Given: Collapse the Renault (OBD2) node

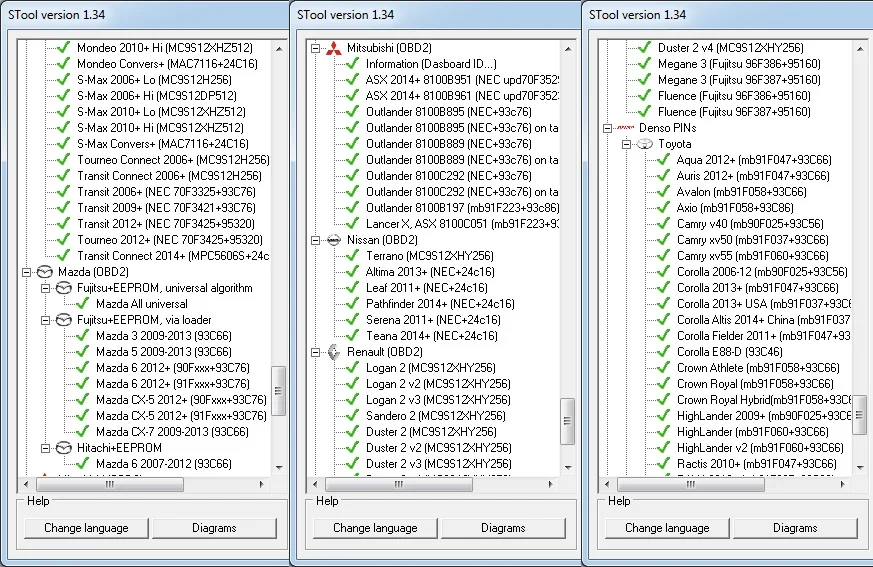Looking at the screenshot, I should (x=315, y=353).
